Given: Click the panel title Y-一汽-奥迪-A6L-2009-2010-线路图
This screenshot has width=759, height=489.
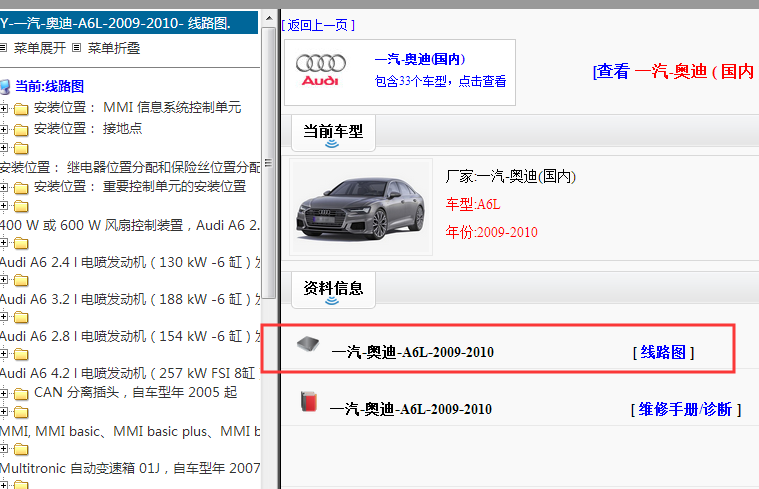Looking at the screenshot, I should pos(115,23).
